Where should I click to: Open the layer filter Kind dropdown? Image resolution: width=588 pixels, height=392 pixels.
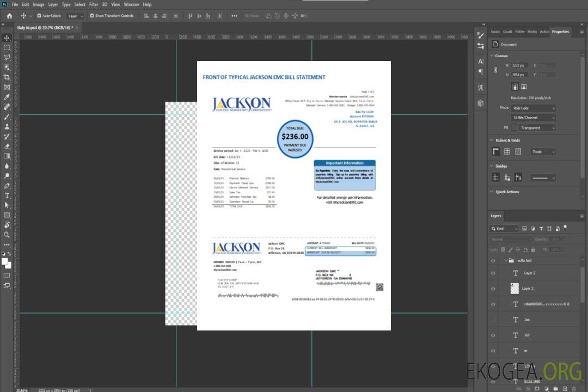[x=504, y=229]
